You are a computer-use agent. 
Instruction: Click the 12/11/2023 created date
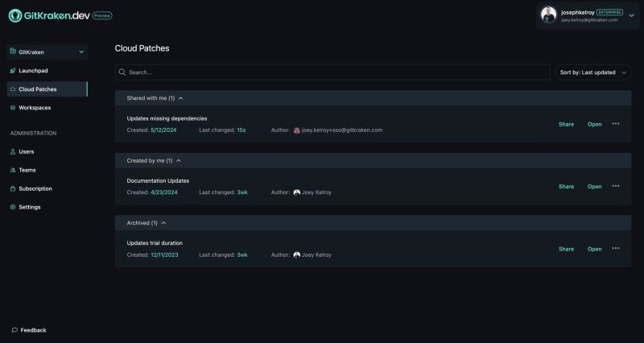(164, 254)
